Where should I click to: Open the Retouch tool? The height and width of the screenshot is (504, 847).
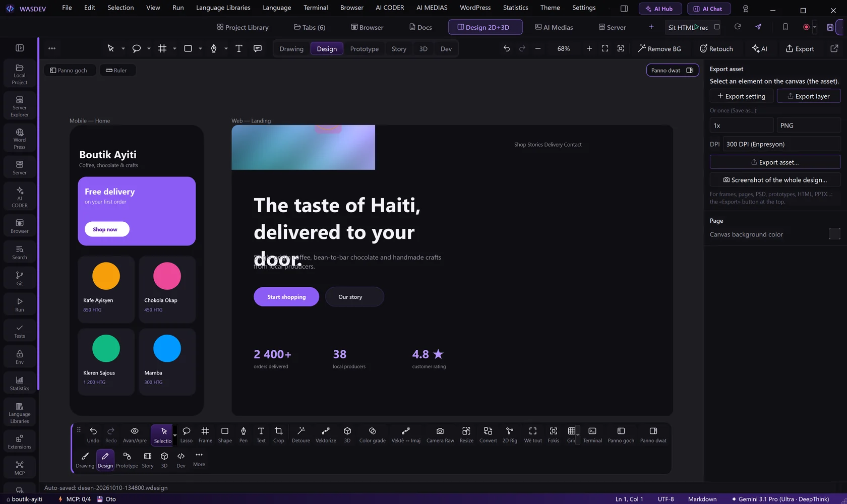point(716,49)
